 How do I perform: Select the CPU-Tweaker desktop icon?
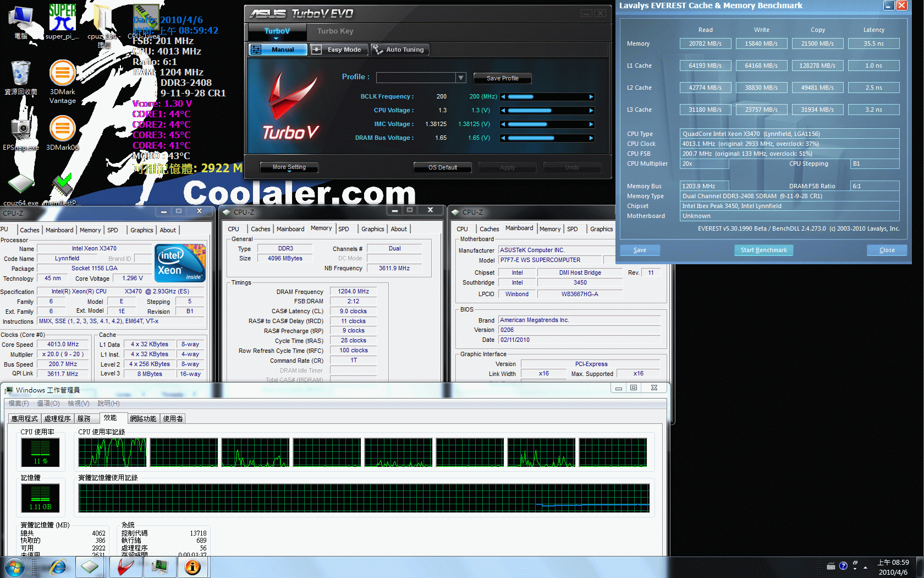click(146, 21)
